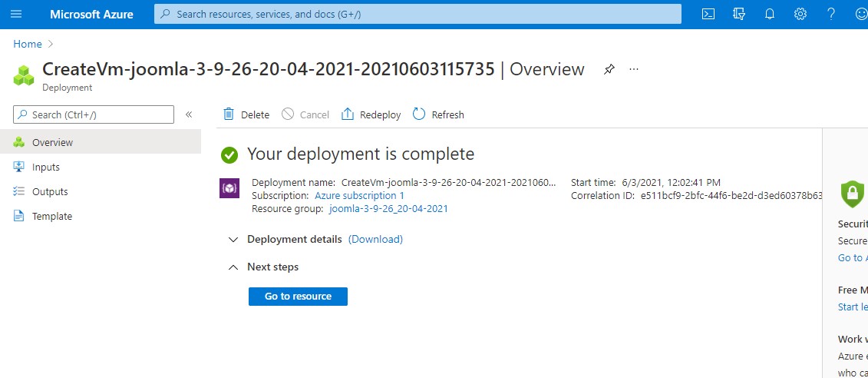
Task: Open portal settings gear
Action: click(800, 15)
